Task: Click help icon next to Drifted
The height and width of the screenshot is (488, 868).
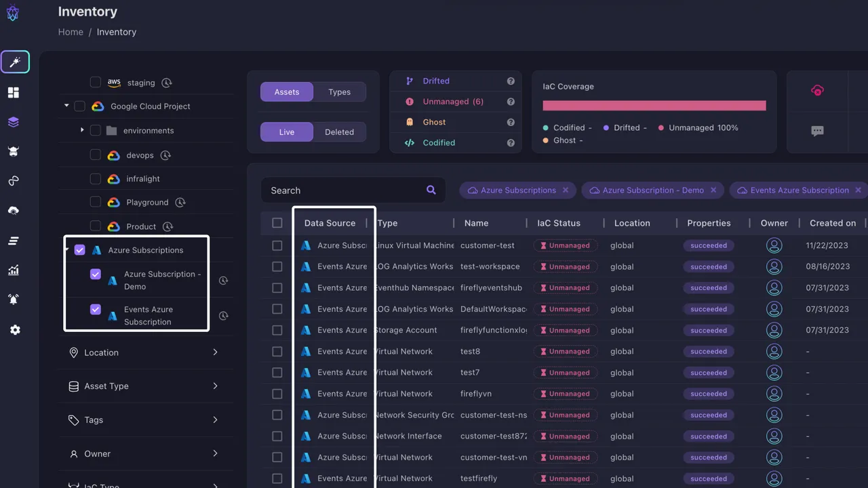Action: coord(511,81)
